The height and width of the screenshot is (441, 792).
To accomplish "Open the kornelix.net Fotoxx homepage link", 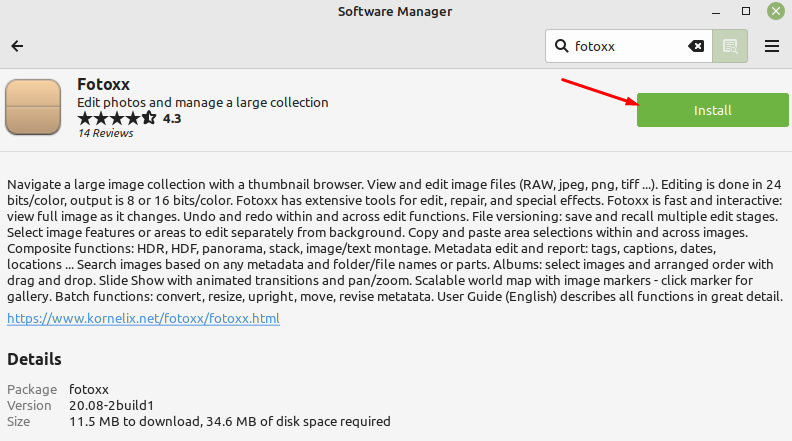I will (x=143, y=318).
